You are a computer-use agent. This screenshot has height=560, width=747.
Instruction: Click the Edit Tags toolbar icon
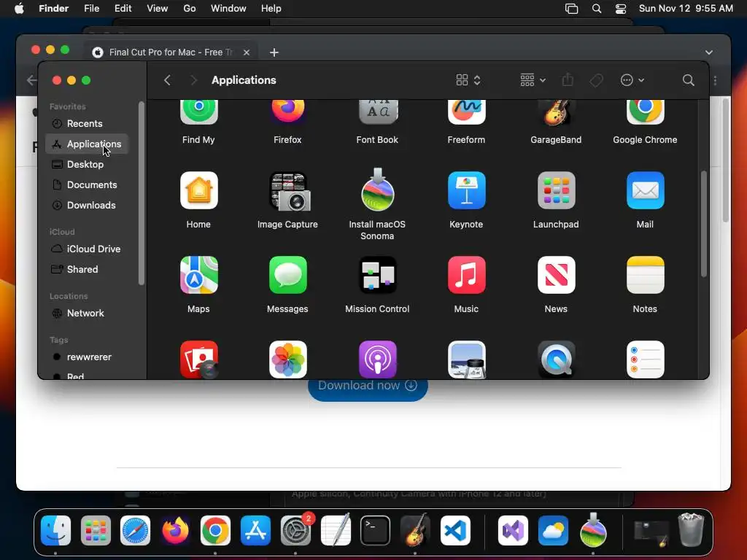pos(596,80)
